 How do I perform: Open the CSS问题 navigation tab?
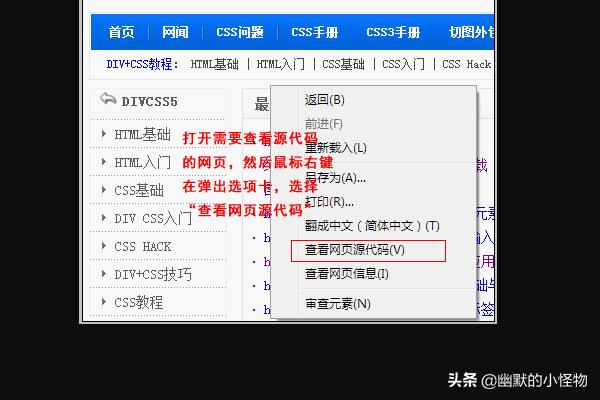[x=240, y=32]
